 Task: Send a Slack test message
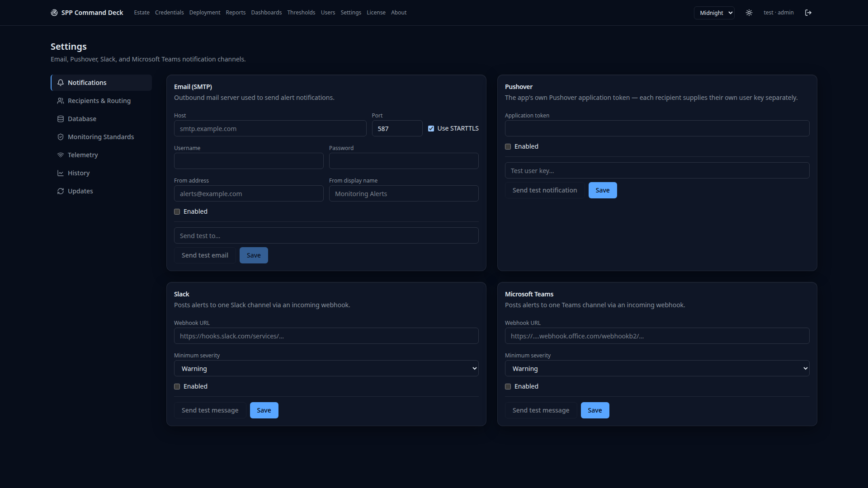tap(210, 410)
